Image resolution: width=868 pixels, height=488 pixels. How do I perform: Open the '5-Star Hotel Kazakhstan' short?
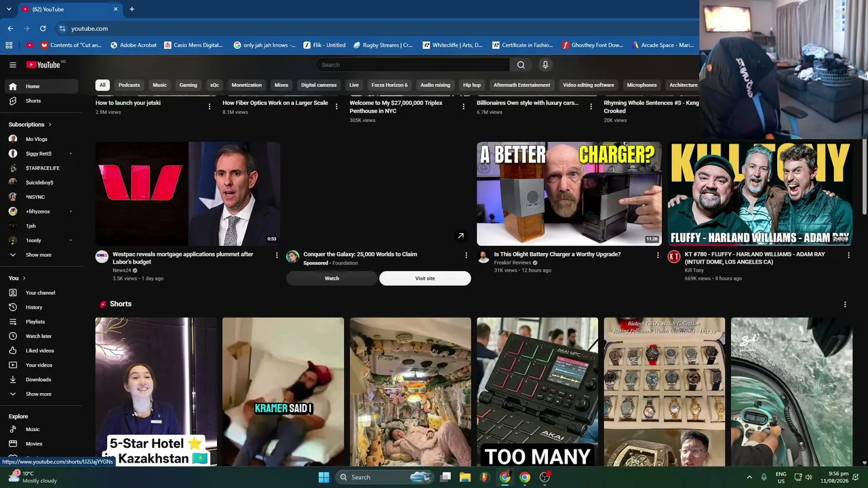point(156,392)
